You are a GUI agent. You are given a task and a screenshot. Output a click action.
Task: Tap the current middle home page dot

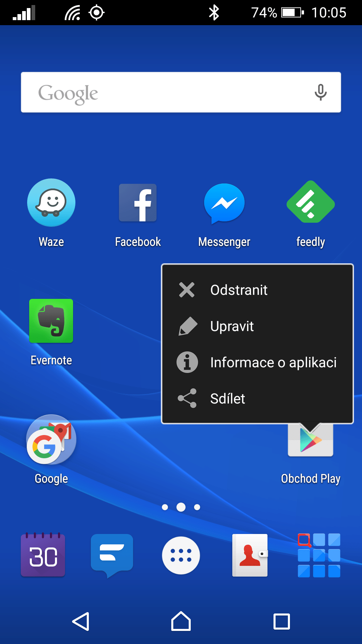[x=181, y=507]
